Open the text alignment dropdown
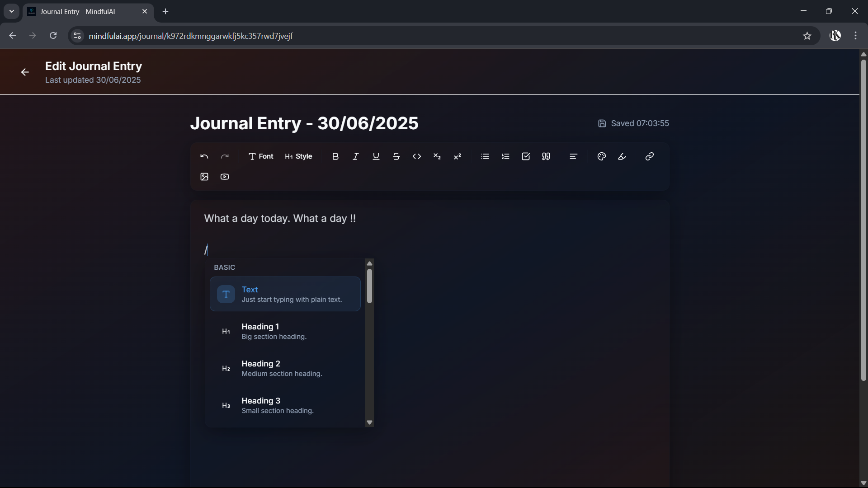 coord(573,156)
